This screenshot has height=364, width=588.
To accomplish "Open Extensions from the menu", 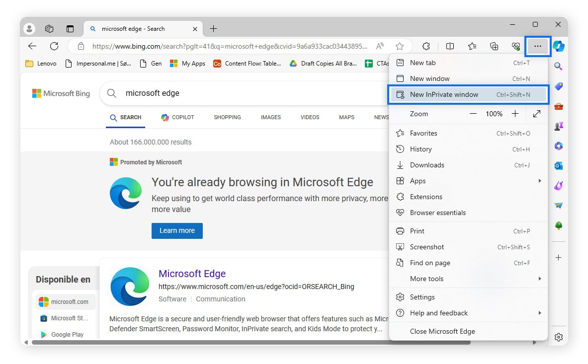I will pyautogui.click(x=468, y=197).
